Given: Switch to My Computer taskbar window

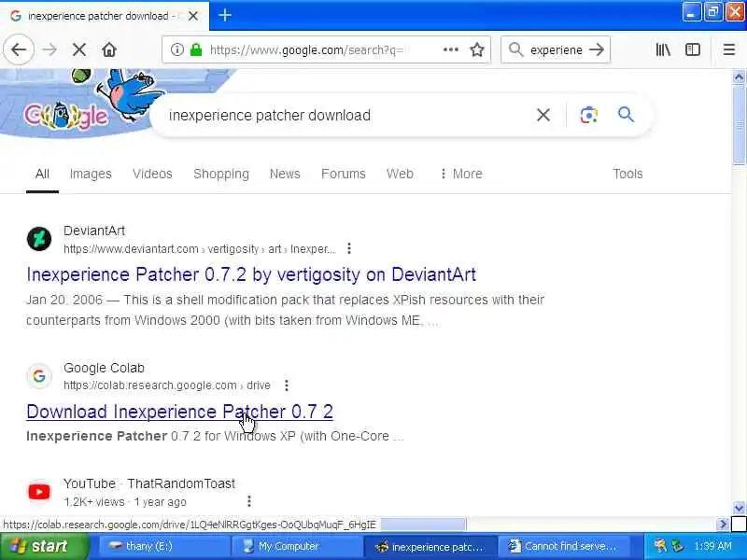Looking at the screenshot, I should pyautogui.click(x=297, y=546).
